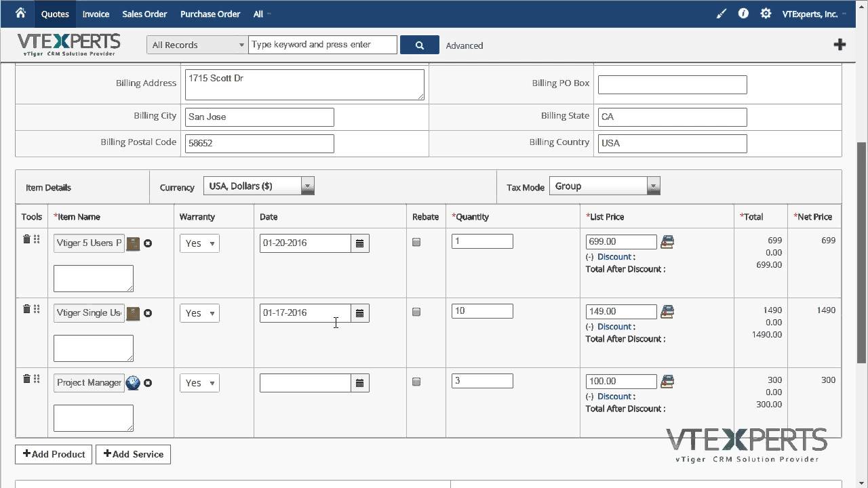This screenshot has width=868, height=488.
Task: Grab drag handle of Project Manager row
Action: pyautogui.click(x=37, y=379)
